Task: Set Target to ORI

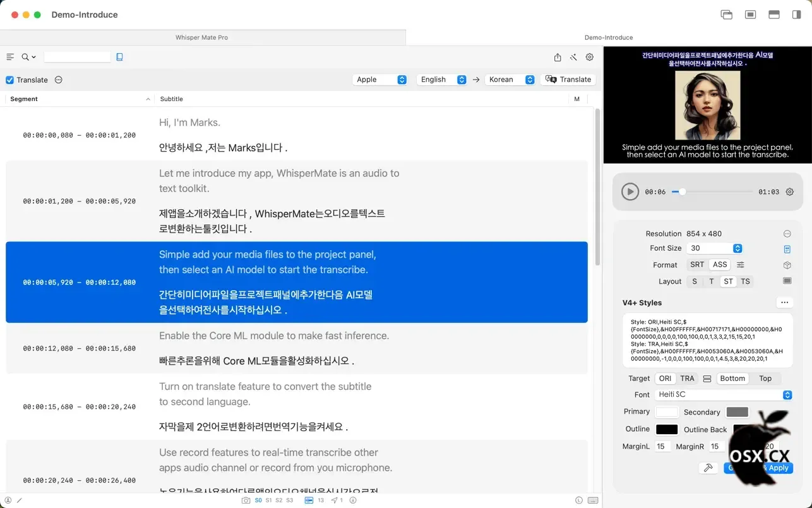Action: tap(665, 378)
